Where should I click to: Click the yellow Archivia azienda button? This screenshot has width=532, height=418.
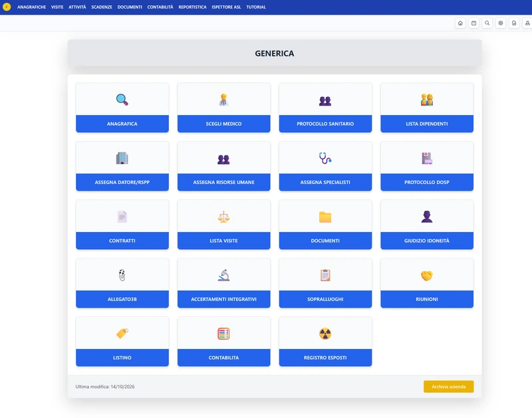coord(448,387)
